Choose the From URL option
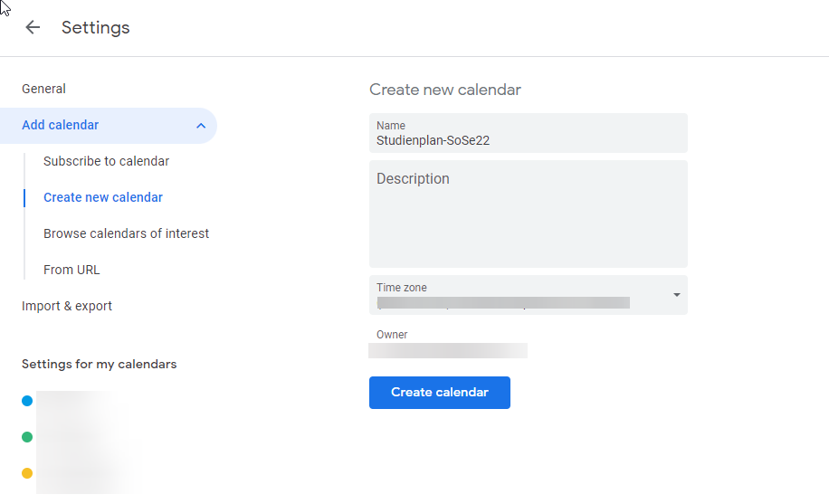This screenshot has width=829, height=504. tap(71, 270)
